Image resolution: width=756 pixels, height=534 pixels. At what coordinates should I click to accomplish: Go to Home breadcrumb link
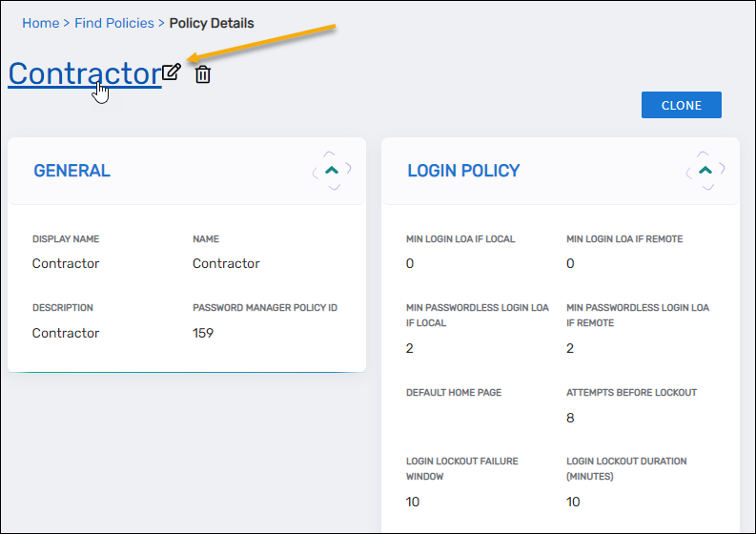click(x=40, y=23)
